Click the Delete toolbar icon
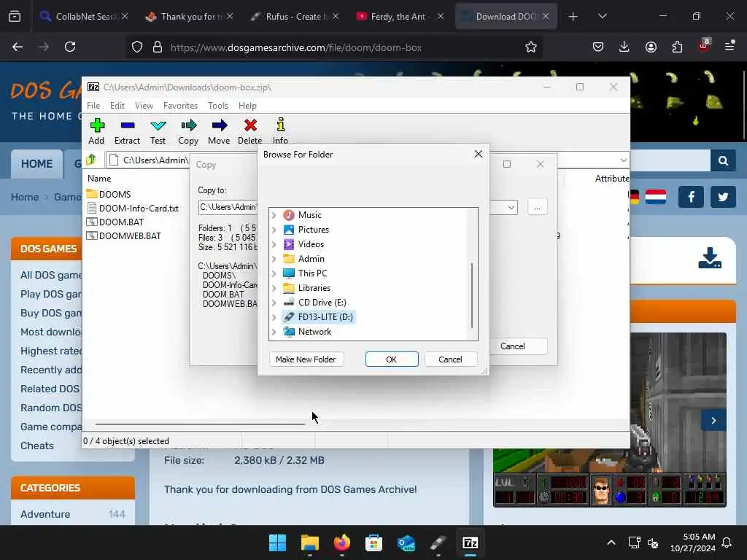This screenshot has width=747, height=560. (x=250, y=131)
